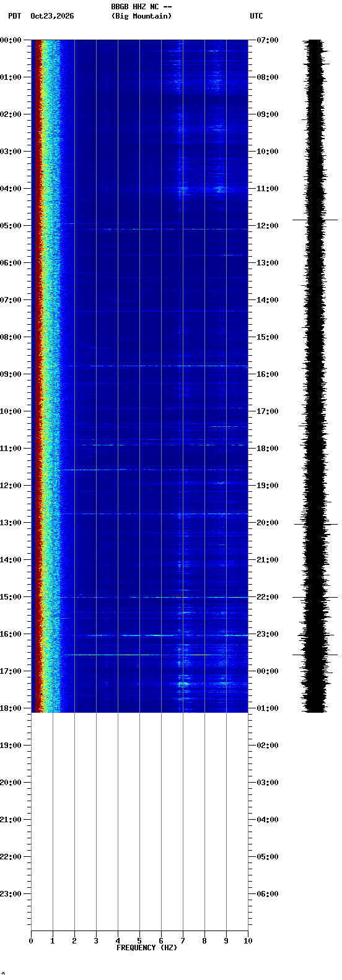Click the frequency axis label 10
The width and height of the screenshot is (342, 980).
248,941
